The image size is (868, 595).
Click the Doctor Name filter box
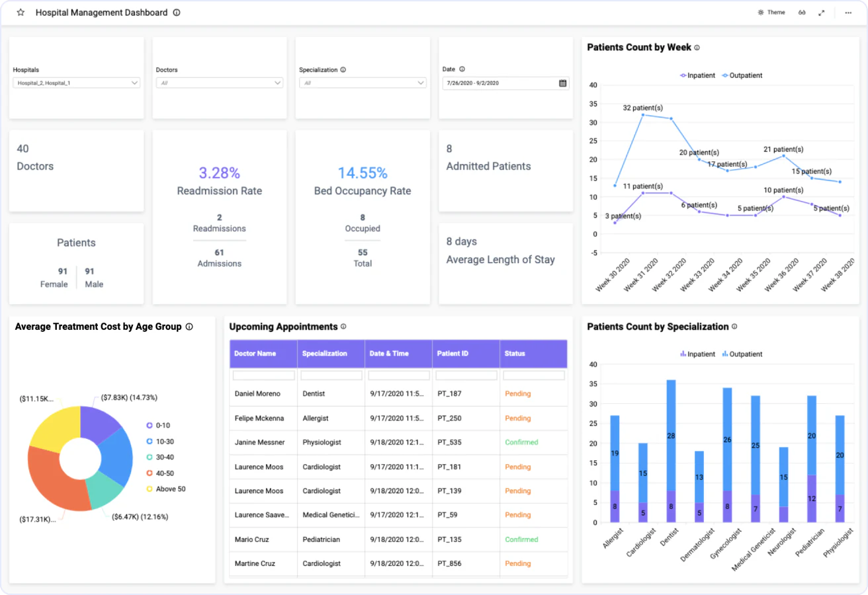pyautogui.click(x=263, y=375)
